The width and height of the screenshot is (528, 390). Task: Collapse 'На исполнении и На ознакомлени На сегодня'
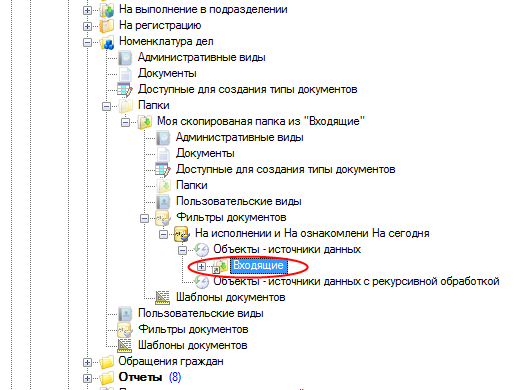(163, 234)
